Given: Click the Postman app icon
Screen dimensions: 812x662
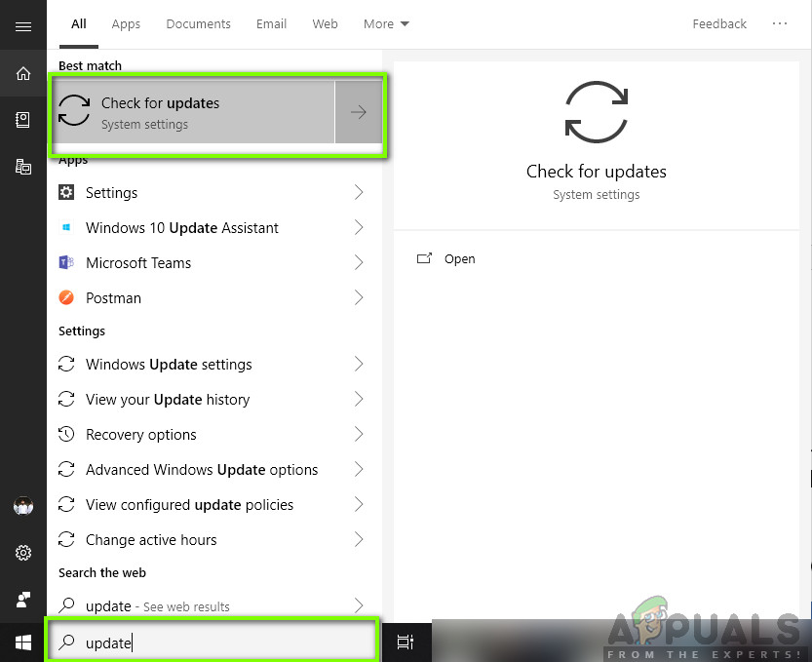Looking at the screenshot, I should [x=65, y=297].
